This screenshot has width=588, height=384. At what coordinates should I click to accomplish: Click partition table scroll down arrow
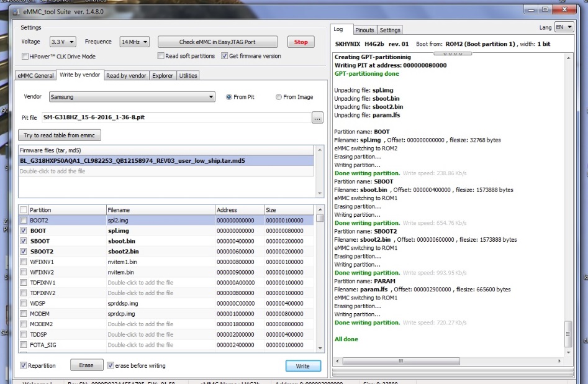click(x=320, y=348)
